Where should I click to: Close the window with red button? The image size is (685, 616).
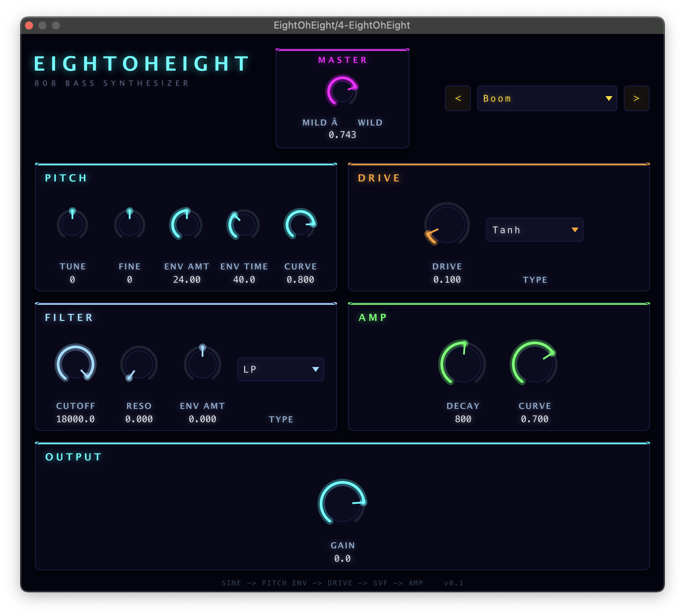[x=30, y=25]
